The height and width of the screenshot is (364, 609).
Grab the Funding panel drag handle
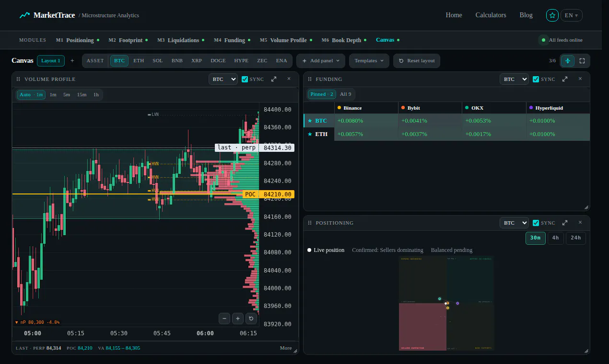pos(310,79)
